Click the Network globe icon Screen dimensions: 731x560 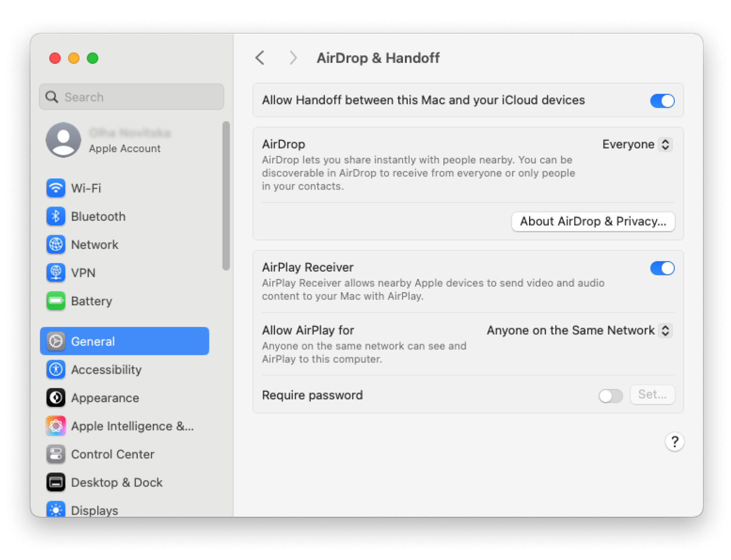56,244
